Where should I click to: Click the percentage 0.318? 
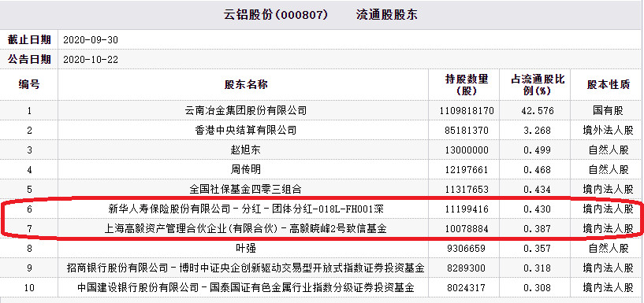tap(538, 268)
